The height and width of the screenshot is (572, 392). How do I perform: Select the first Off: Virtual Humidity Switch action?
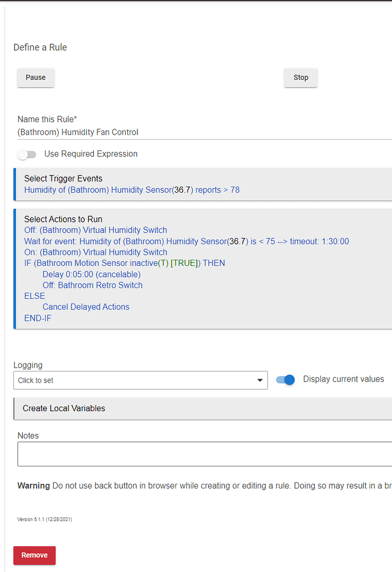(x=95, y=230)
